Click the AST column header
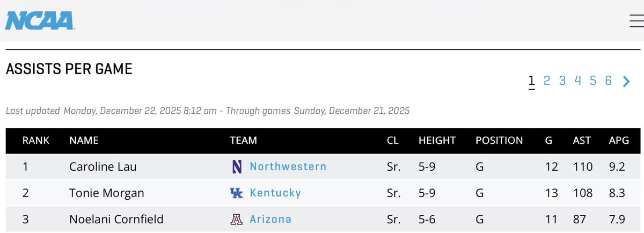The width and height of the screenshot is (644, 233). pyautogui.click(x=582, y=141)
